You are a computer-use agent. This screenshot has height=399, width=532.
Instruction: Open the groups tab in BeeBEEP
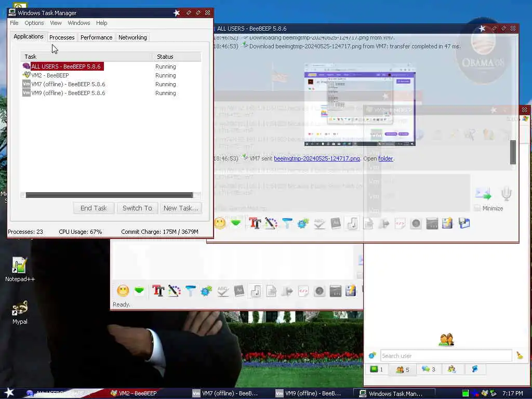click(451, 369)
